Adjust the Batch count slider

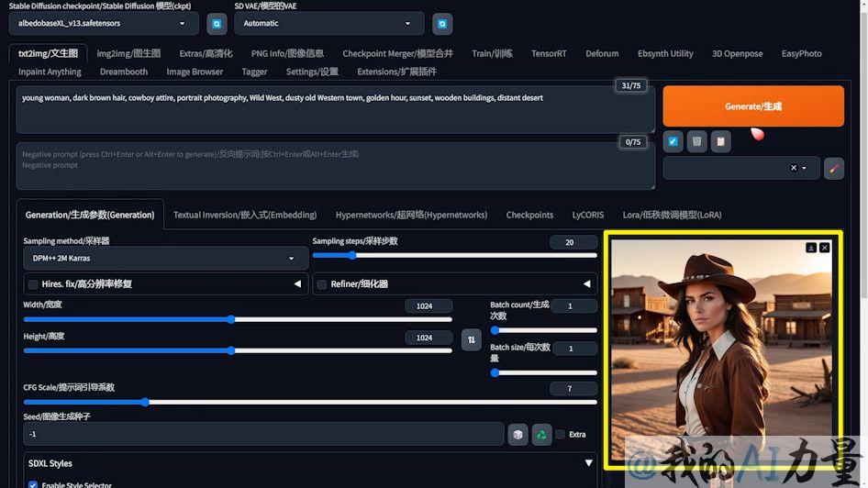point(543,330)
